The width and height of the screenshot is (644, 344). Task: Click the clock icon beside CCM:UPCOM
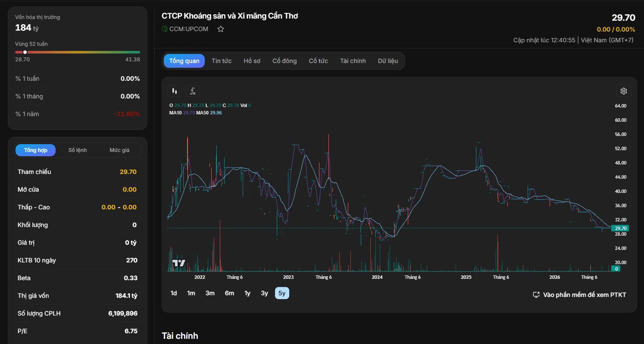165,29
